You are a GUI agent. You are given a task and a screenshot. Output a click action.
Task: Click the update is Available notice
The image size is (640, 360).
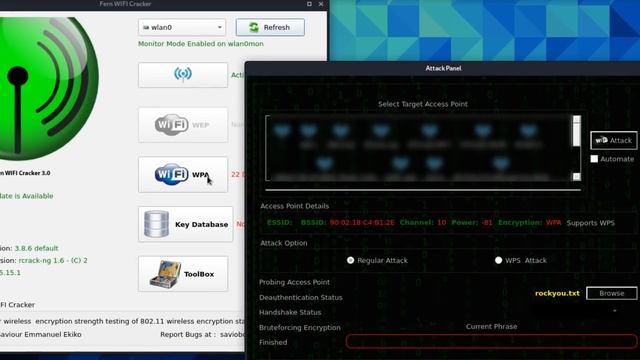click(27, 196)
